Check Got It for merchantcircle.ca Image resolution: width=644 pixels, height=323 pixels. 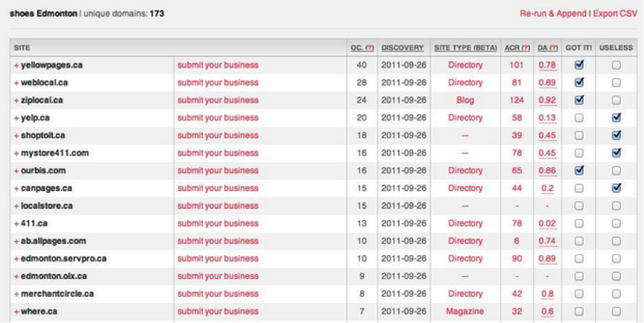(579, 294)
